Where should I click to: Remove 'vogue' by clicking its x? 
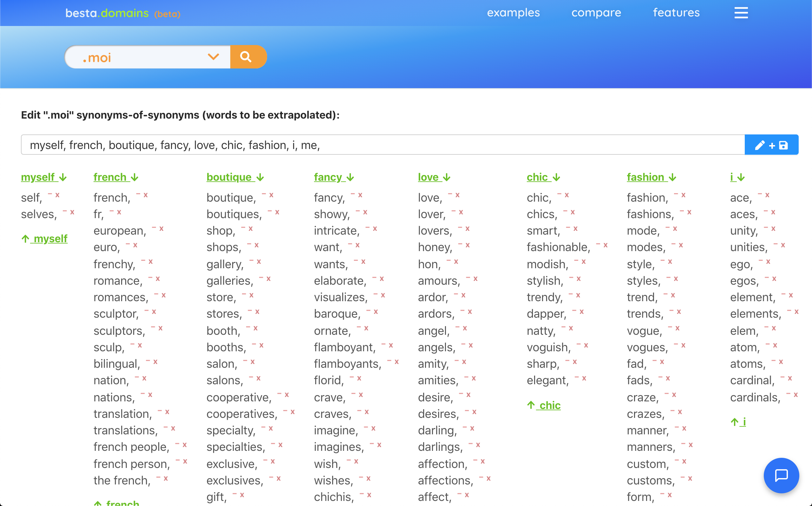(x=677, y=328)
